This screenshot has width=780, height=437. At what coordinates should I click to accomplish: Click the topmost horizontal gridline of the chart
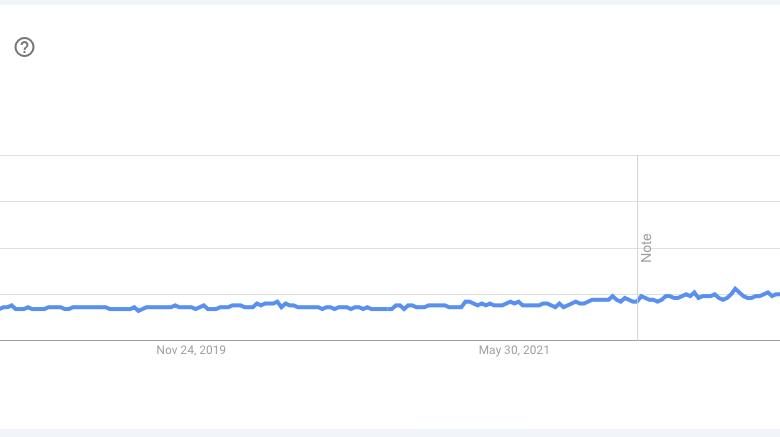click(x=390, y=155)
